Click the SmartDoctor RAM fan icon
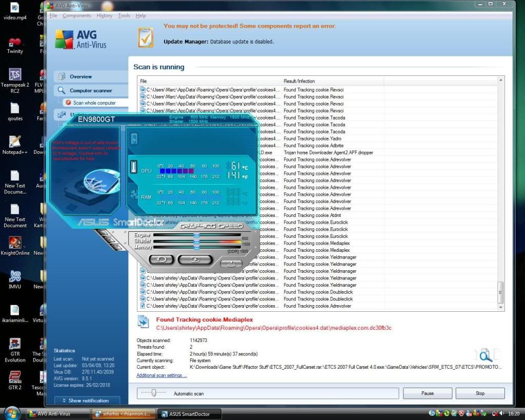 [x=134, y=194]
